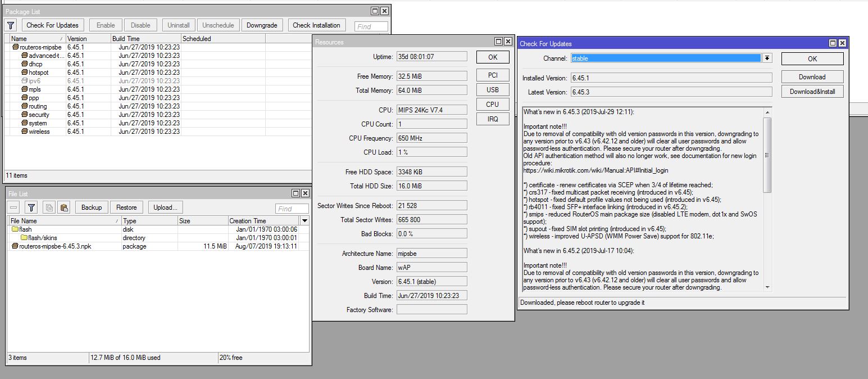Image resolution: width=868 pixels, height=379 pixels.
Task: Maximize the File List window
Action: tap(296, 193)
